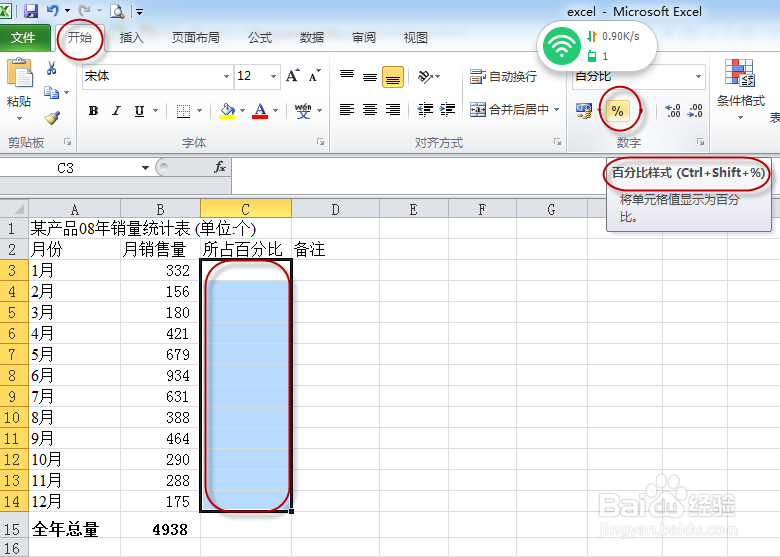Click the percent style button

(617, 111)
